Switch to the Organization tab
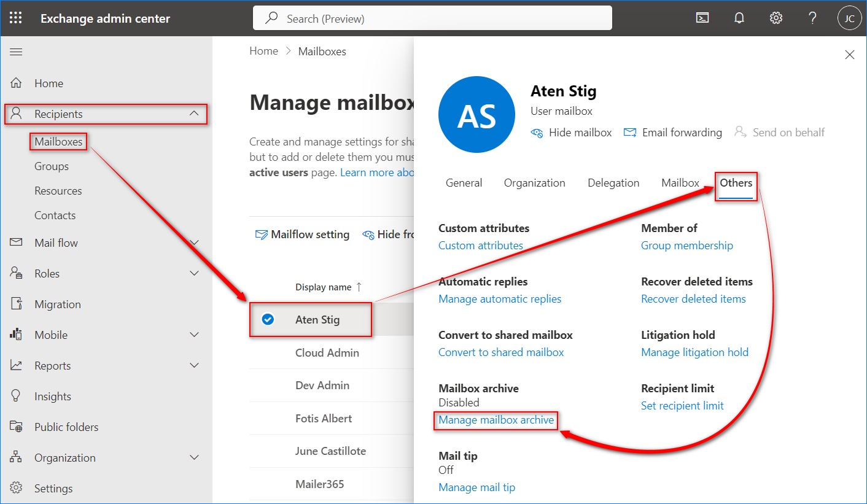This screenshot has height=504, width=867. point(535,183)
